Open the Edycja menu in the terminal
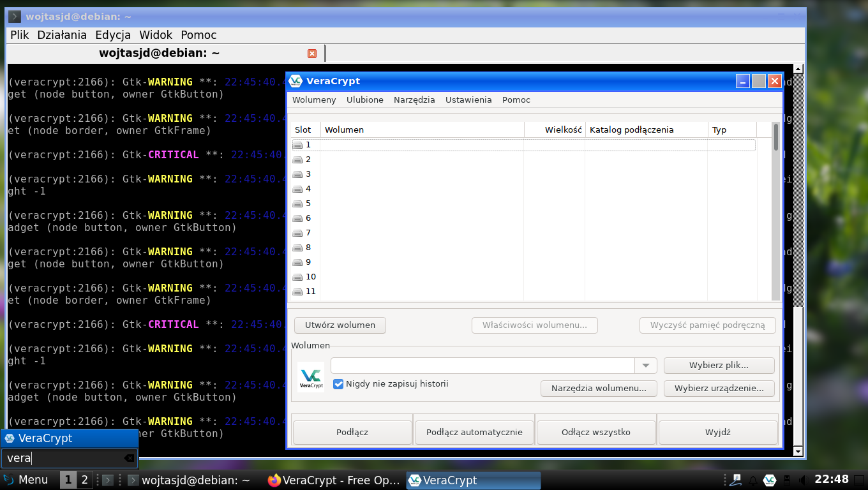The width and height of the screenshot is (868, 490). (113, 35)
